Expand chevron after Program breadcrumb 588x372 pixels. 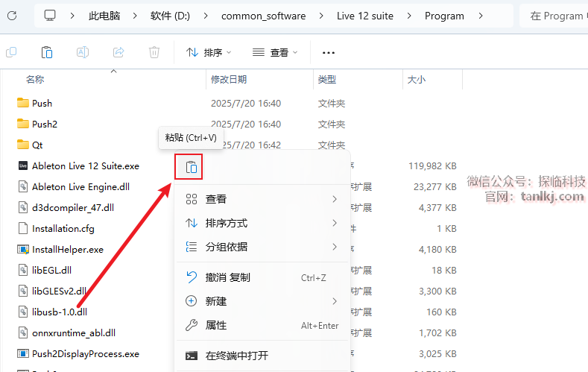point(481,16)
